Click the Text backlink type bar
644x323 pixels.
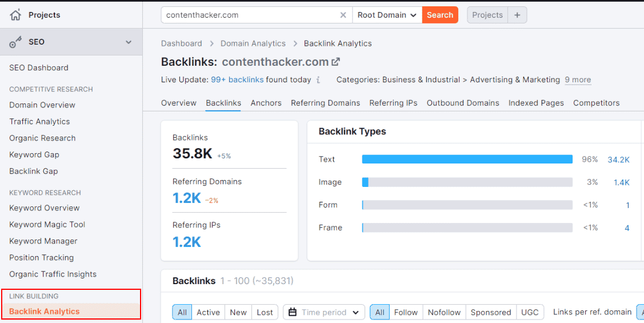467,159
